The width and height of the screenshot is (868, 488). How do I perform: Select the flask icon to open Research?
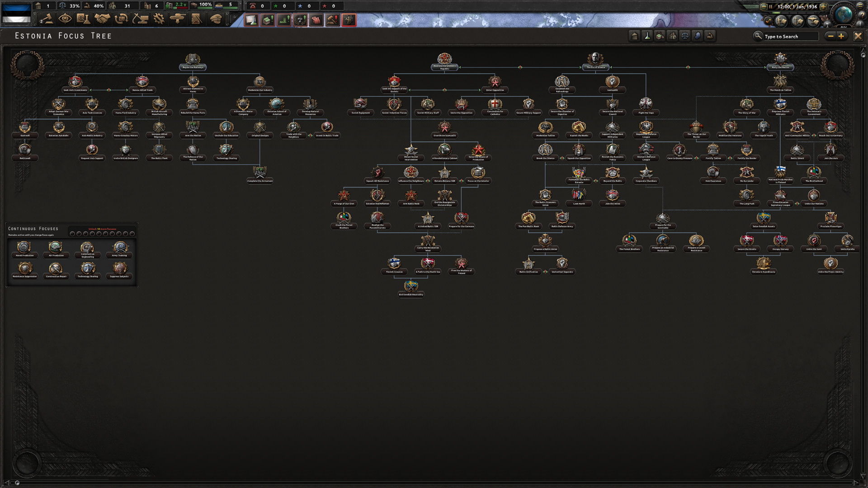[x=84, y=18]
